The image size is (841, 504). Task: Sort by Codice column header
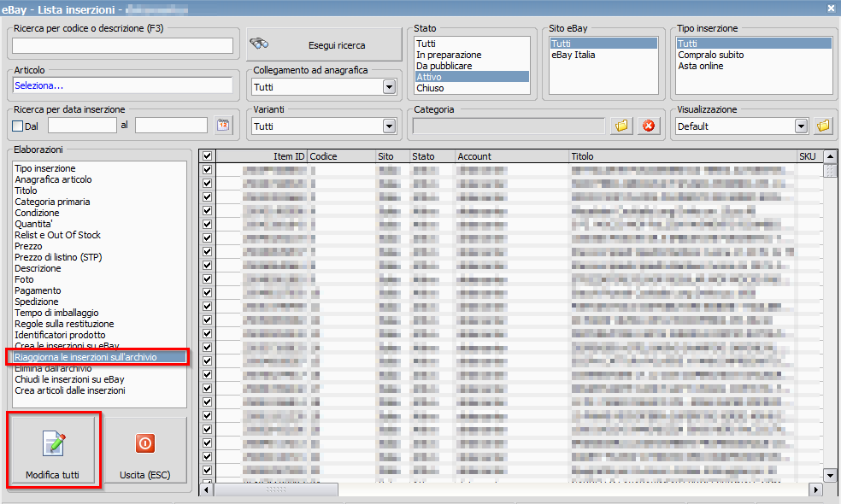click(x=342, y=156)
